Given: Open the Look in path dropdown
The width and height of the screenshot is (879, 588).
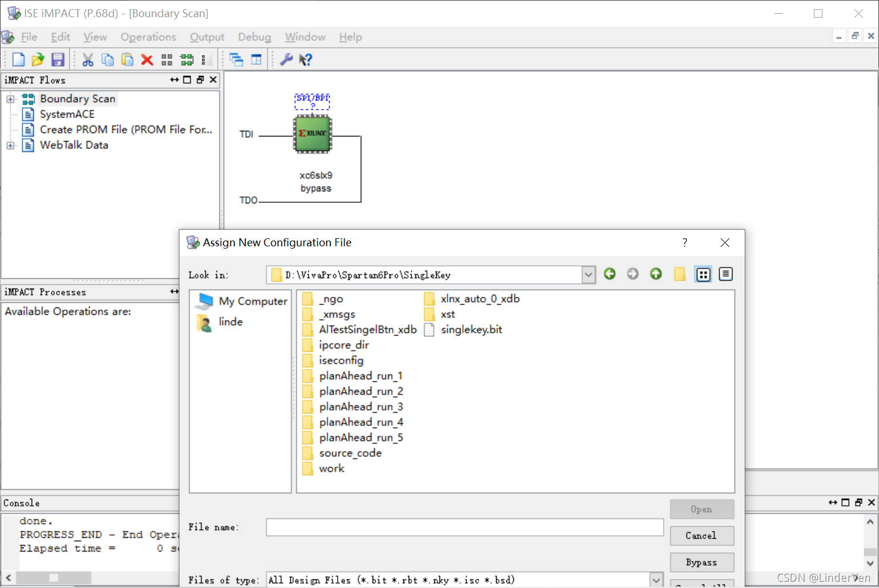Looking at the screenshot, I should point(589,275).
